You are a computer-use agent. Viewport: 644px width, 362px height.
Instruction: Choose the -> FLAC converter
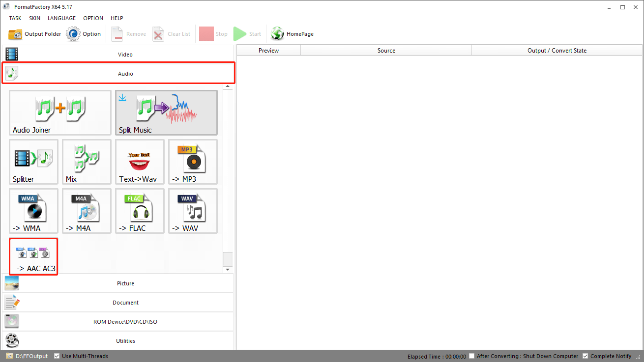coord(140,211)
